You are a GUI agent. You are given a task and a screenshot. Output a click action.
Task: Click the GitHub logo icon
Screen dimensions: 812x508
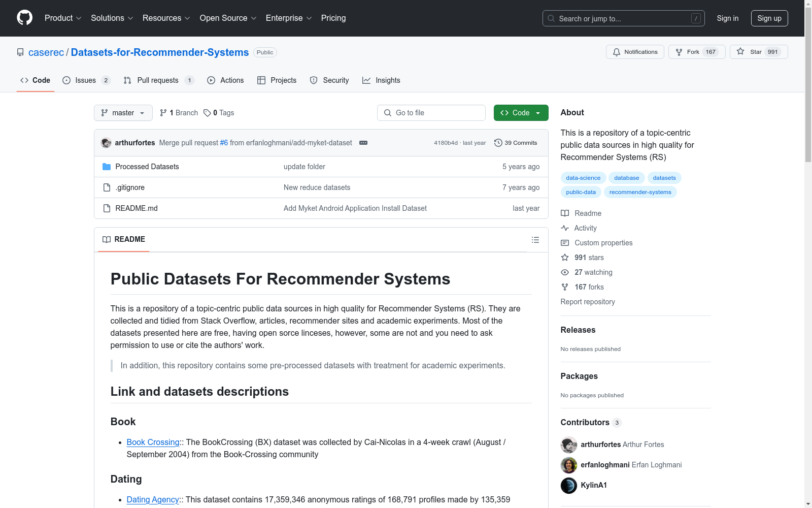pyautogui.click(x=24, y=18)
